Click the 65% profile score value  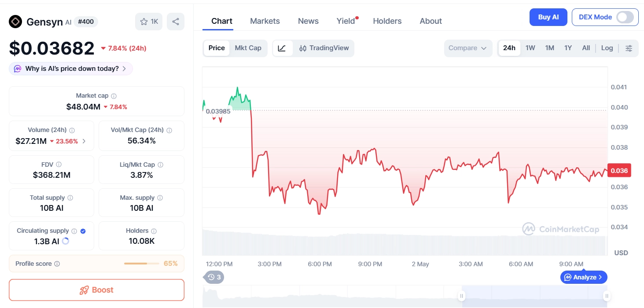(x=171, y=264)
